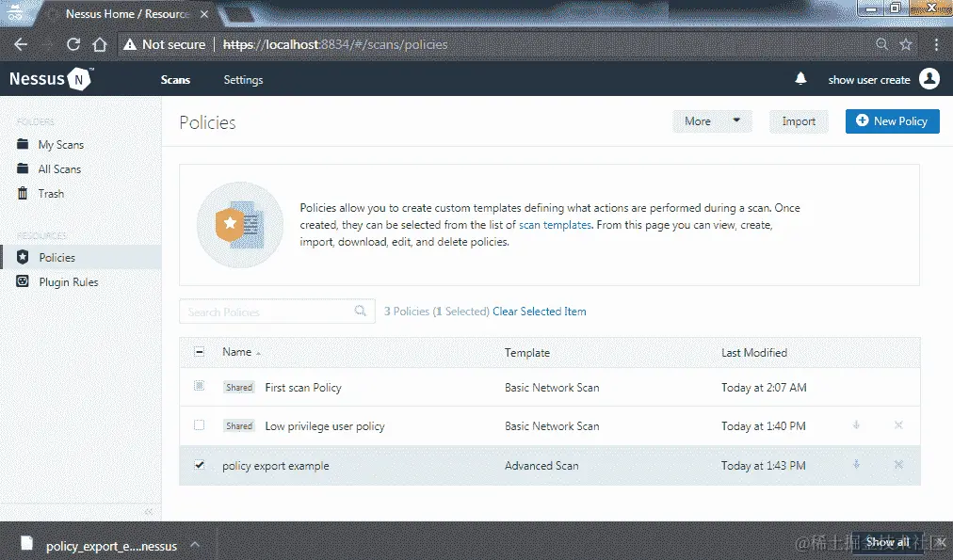953x560 pixels.
Task: Uncheck the policy export example checkbox
Action: pyautogui.click(x=200, y=465)
